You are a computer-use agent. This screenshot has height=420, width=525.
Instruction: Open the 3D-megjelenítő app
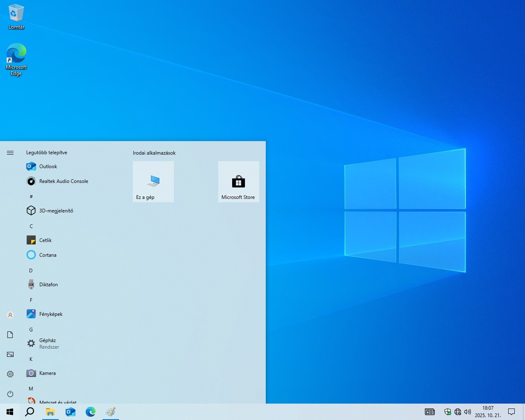(x=56, y=211)
